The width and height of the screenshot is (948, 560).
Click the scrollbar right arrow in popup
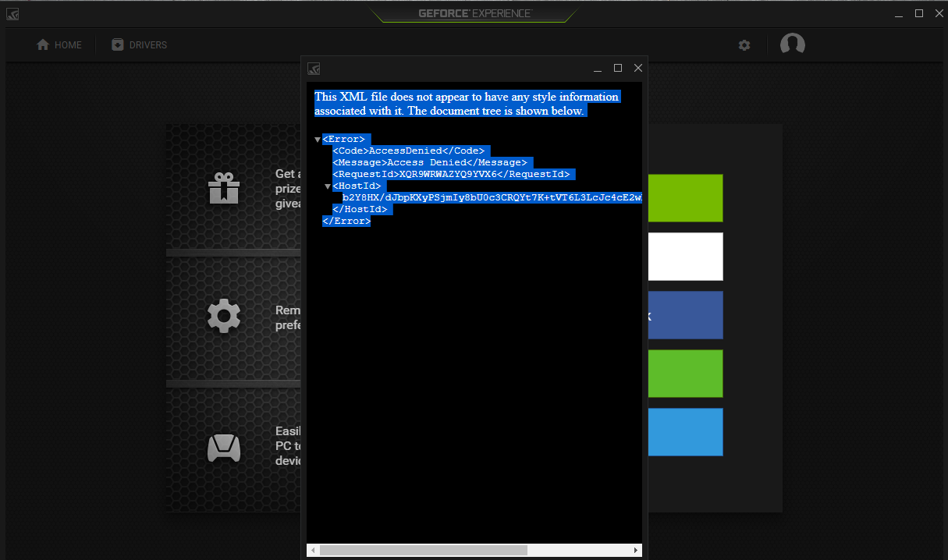coord(636,551)
